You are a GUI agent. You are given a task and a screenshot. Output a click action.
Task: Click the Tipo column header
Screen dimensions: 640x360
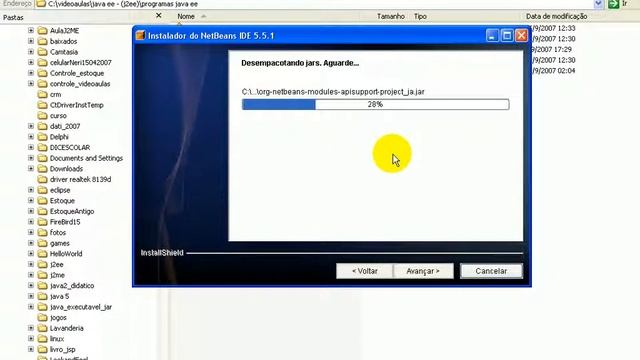click(x=420, y=16)
